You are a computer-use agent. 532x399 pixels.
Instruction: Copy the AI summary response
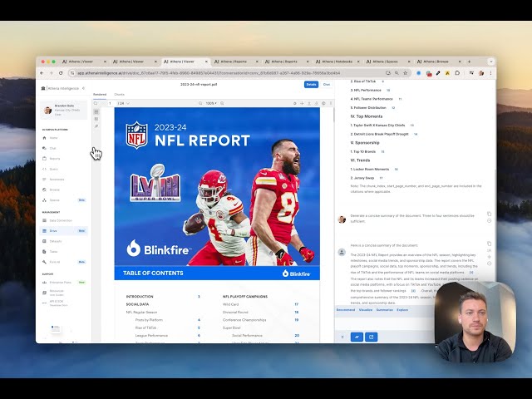point(489,244)
